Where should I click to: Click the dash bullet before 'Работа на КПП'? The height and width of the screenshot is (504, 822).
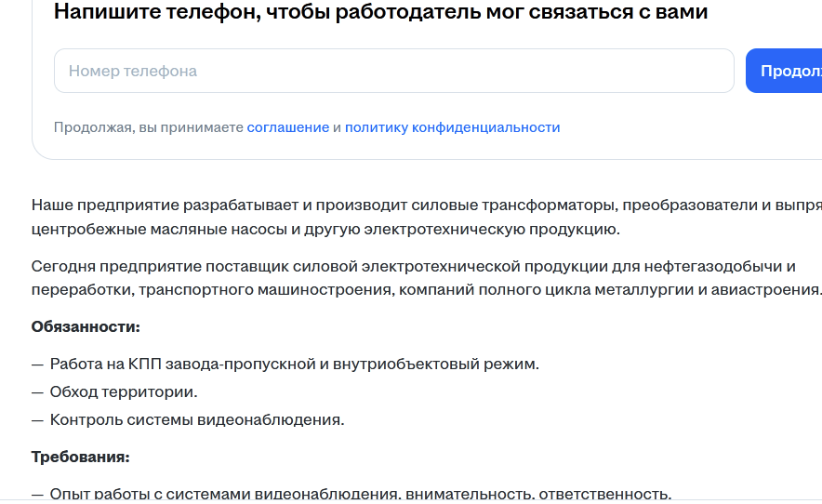point(37,365)
